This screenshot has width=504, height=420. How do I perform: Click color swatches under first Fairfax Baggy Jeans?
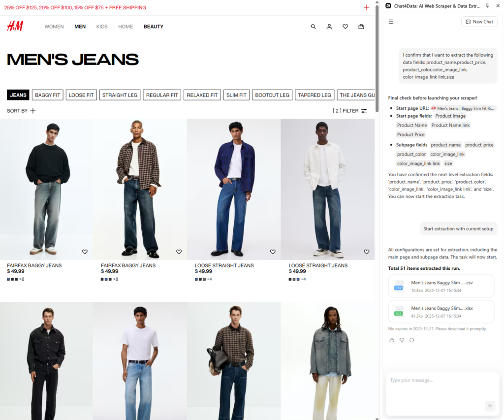click(x=13, y=279)
